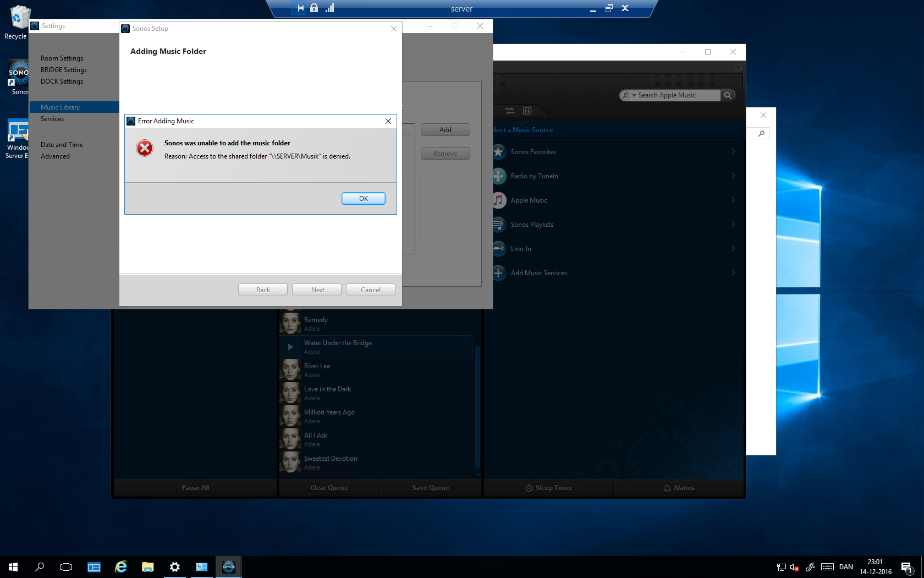924x578 pixels.
Task: Open Alarms
Action: point(679,488)
